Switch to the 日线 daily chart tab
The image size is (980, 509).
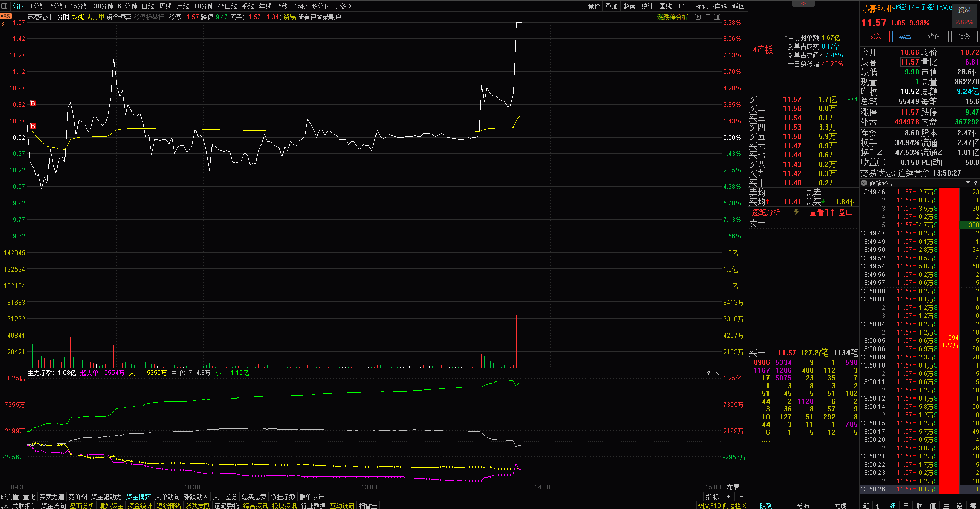click(x=148, y=6)
